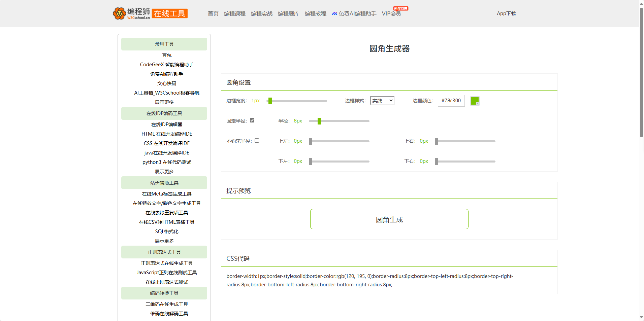The width and height of the screenshot is (644, 321).
Task: Click the 正则表达式工具 category header
Action: (x=164, y=252)
